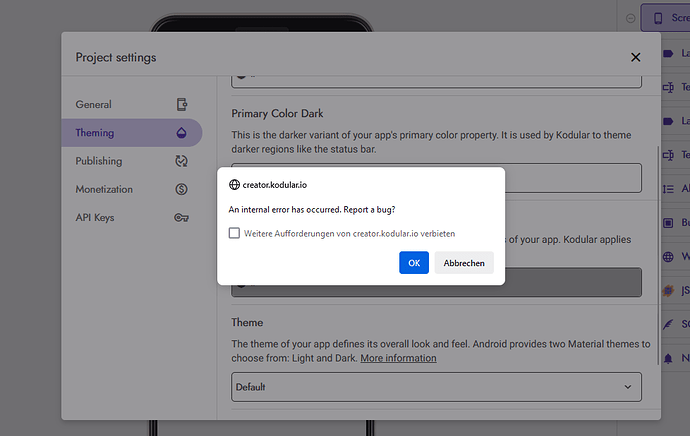
Task: Click the Primary Color Dark field
Action: (x=436, y=178)
